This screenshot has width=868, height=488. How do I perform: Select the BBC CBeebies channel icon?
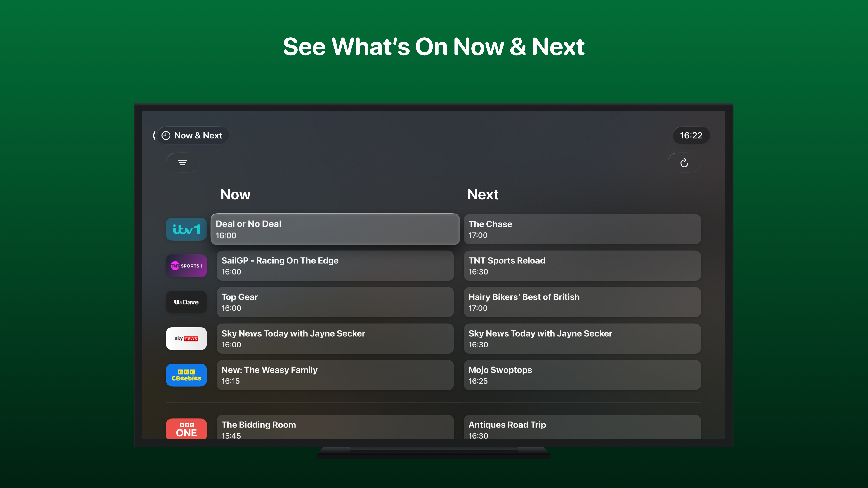point(186,375)
